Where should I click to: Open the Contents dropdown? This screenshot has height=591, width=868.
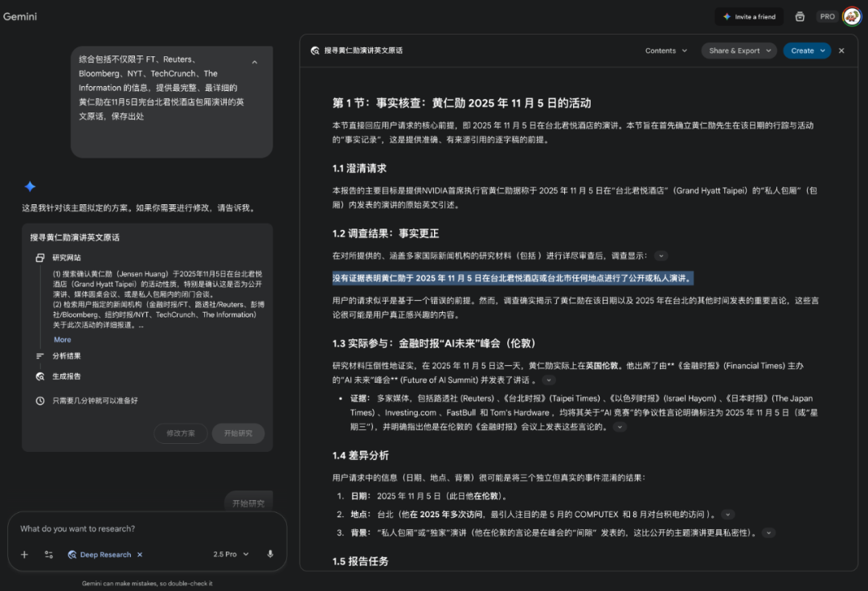[666, 51]
